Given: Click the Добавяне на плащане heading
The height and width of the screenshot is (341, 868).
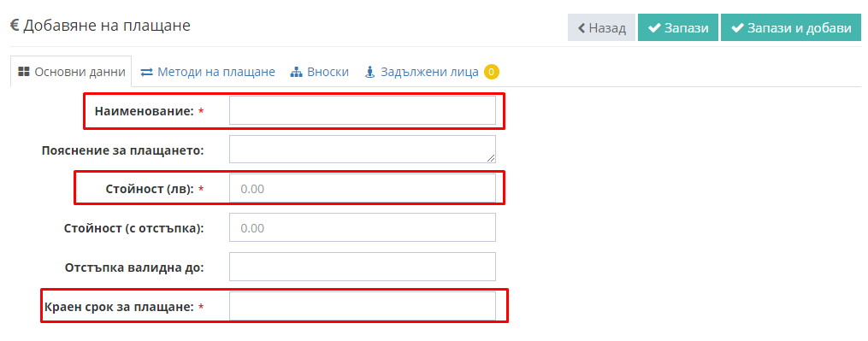Looking at the screenshot, I should click(x=106, y=26).
